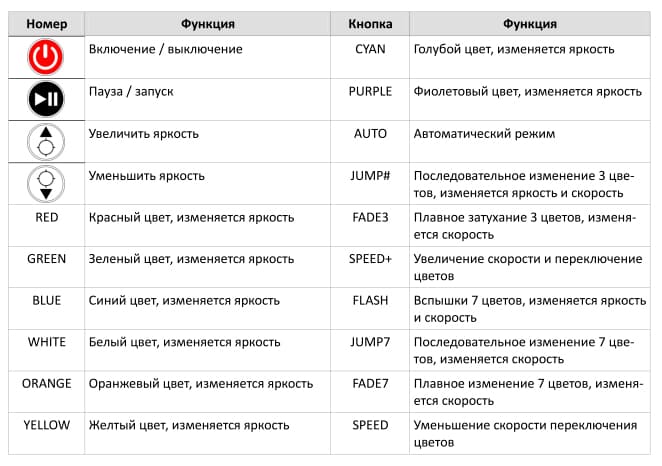The height and width of the screenshot is (466, 662).
Task: Click the WHITE button name
Action: 46,342
